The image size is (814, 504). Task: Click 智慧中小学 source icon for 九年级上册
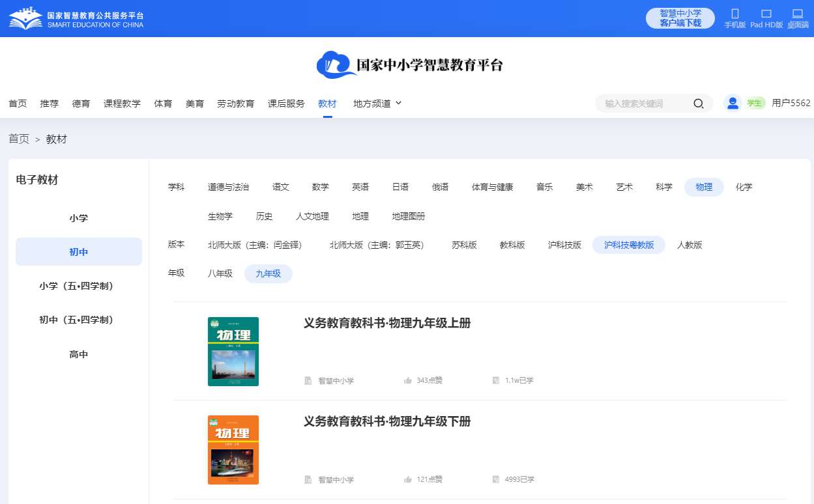click(308, 380)
